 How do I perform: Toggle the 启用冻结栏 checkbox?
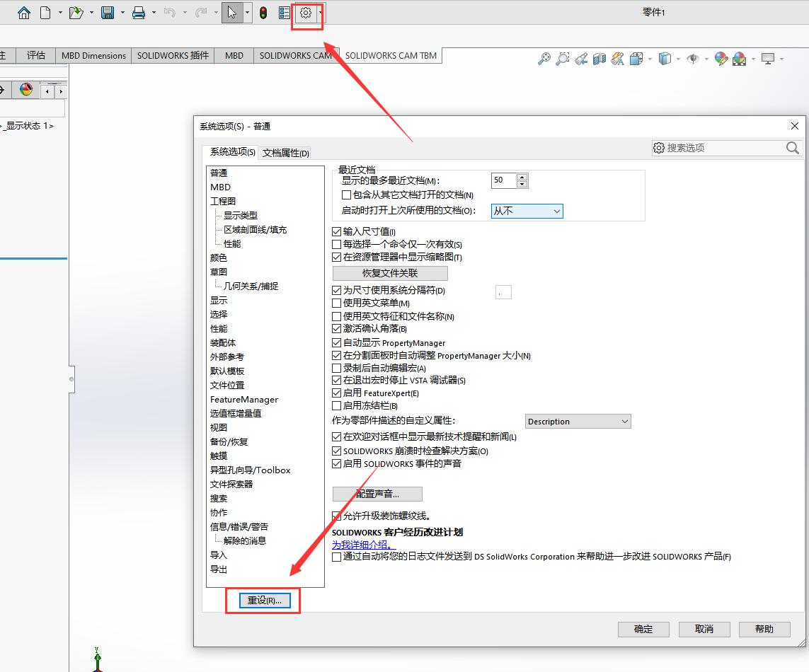pyautogui.click(x=337, y=406)
